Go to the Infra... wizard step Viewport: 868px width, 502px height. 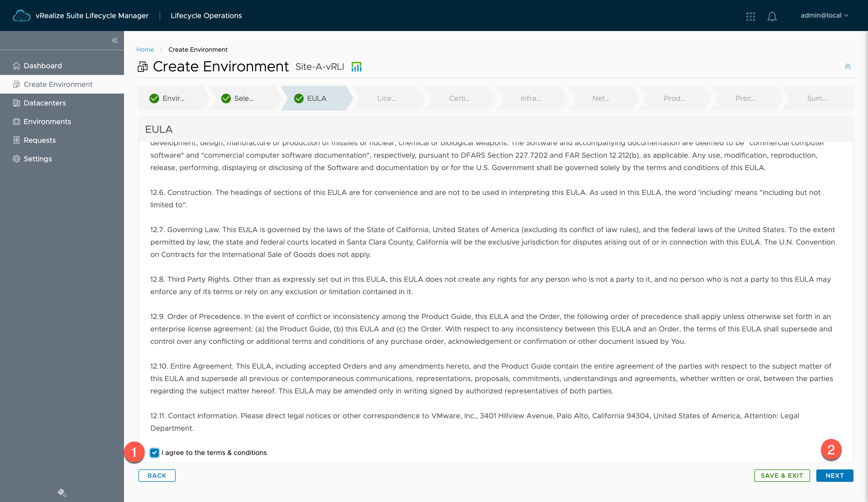pos(530,98)
